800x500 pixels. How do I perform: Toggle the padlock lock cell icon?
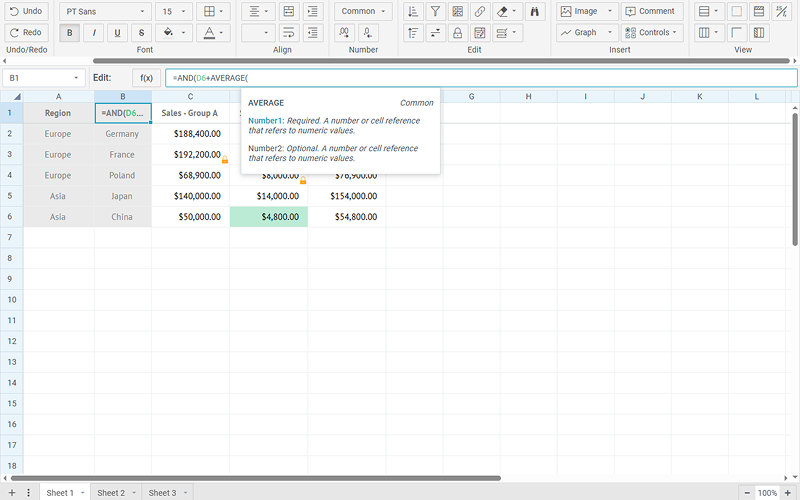tap(458, 33)
